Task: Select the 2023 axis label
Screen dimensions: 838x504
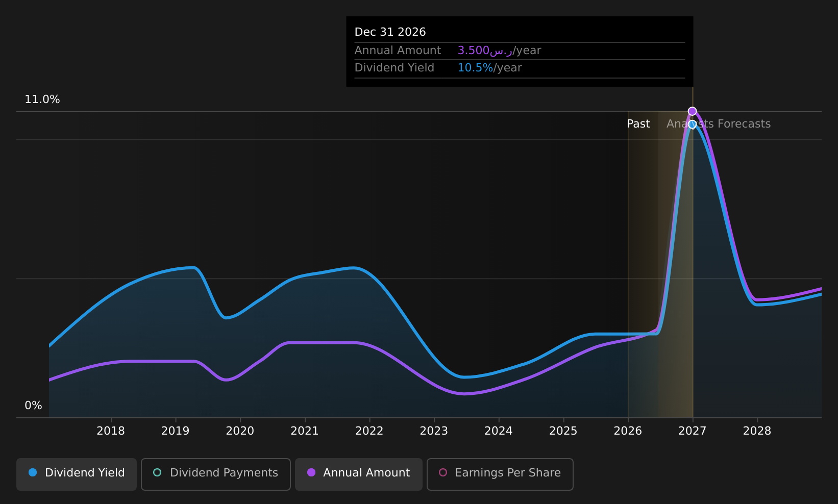Action: (x=434, y=431)
